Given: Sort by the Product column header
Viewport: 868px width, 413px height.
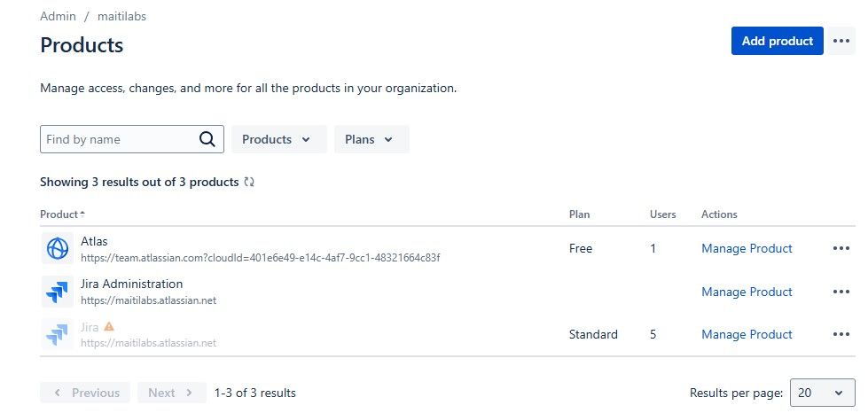Looking at the screenshot, I should pyautogui.click(x=62, y=214).
